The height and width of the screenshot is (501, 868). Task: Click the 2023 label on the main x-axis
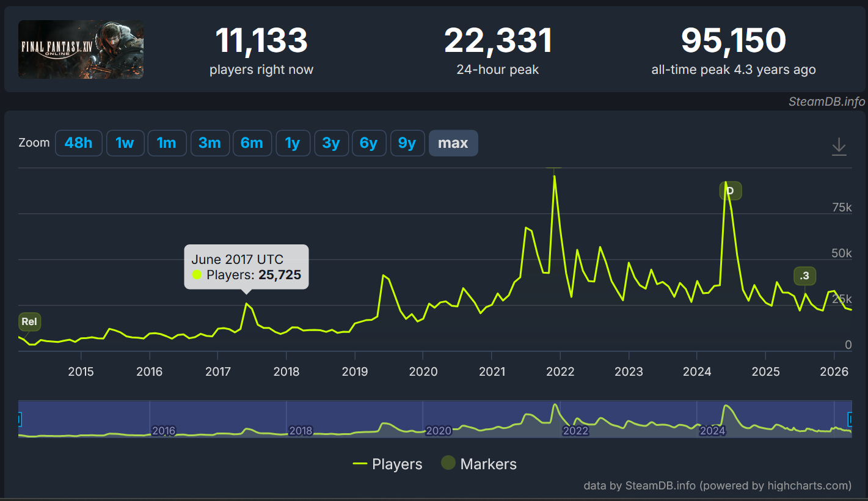point(629,371)
